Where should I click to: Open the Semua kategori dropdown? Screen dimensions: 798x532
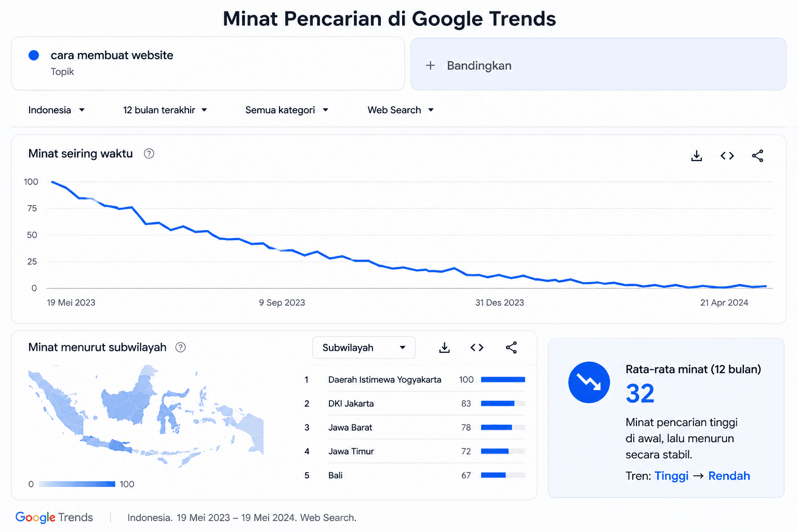(x=287, y=110)
